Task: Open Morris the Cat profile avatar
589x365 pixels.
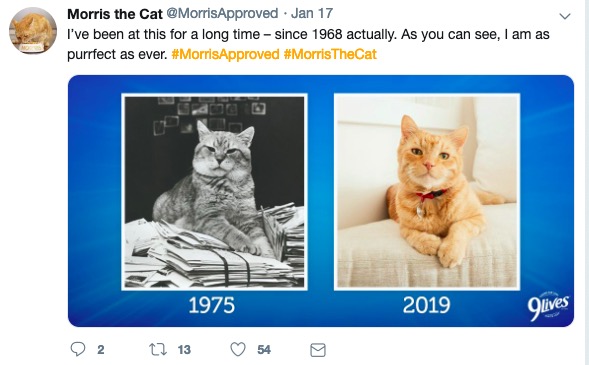Action: point(33,30)
